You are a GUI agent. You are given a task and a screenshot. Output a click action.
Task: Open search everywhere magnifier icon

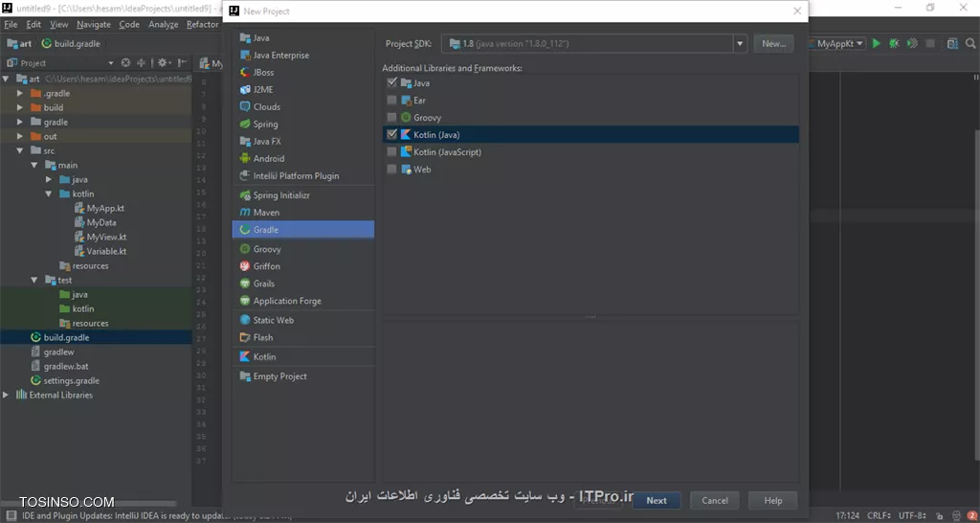[970, 44]
